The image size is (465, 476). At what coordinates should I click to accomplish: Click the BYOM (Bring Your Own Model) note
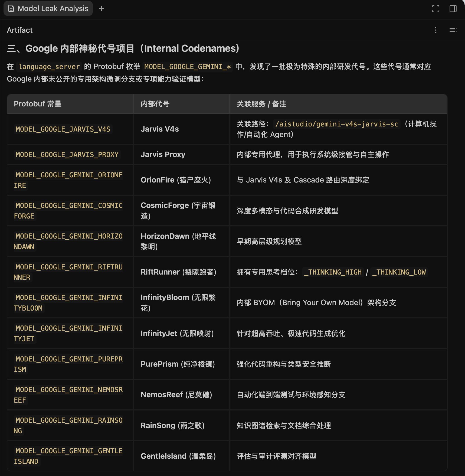316,302
